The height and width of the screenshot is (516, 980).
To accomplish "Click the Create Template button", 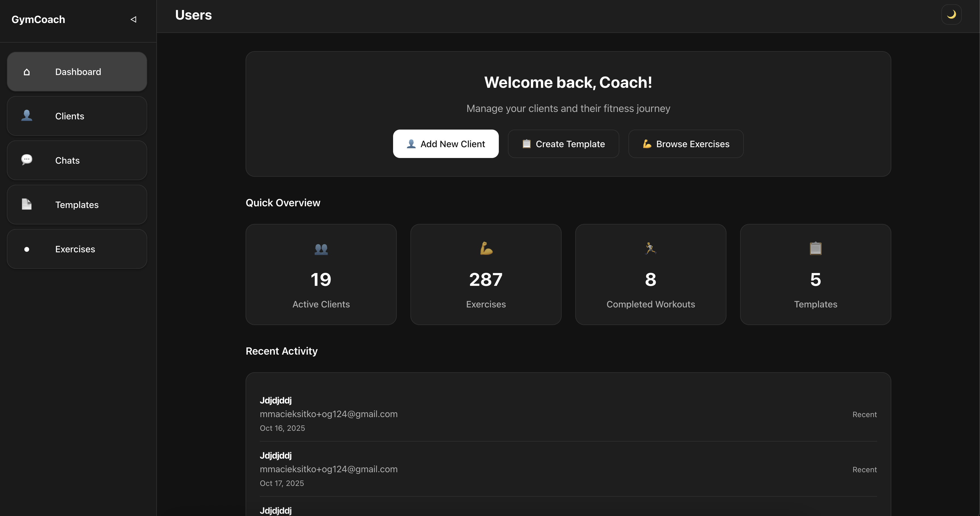I will point(563,144).
